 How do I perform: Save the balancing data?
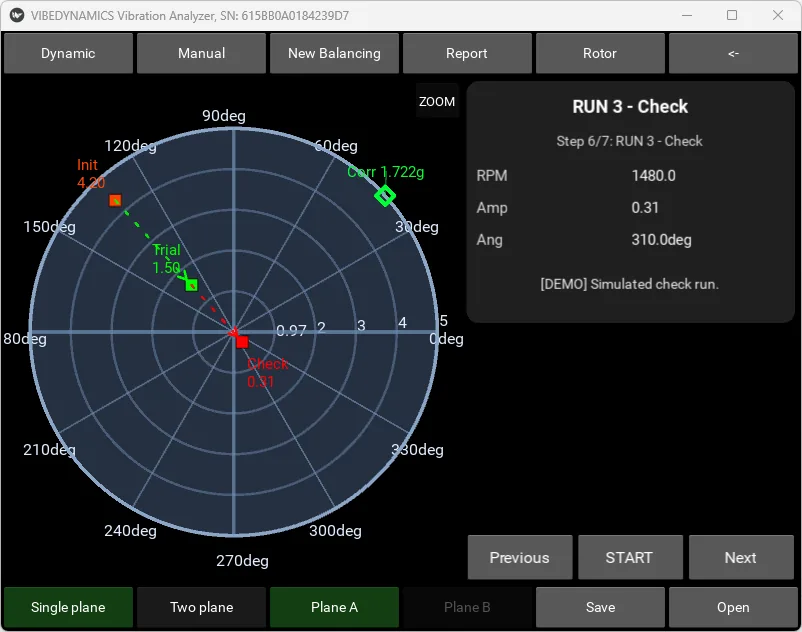[x=600, y=607]
